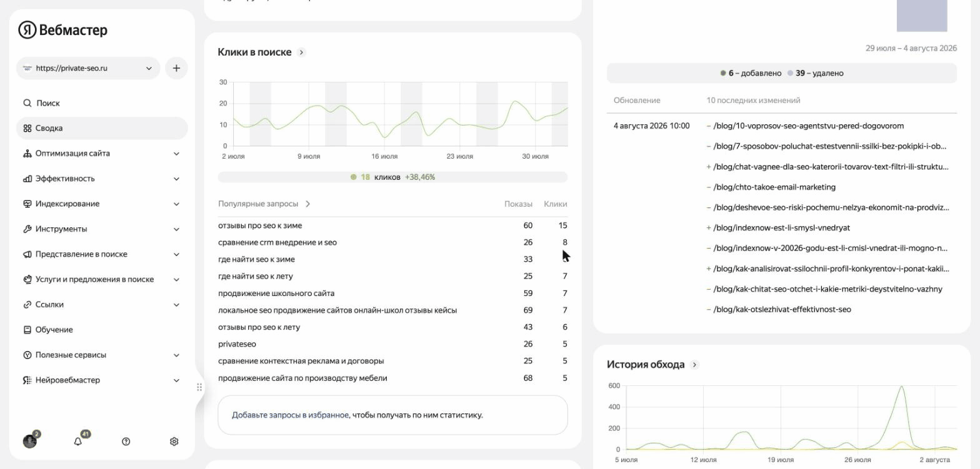This screenshot has height=469, width=980.
Task: Toggle the 18 кликов chart legend dot
Action: point(353,177)
